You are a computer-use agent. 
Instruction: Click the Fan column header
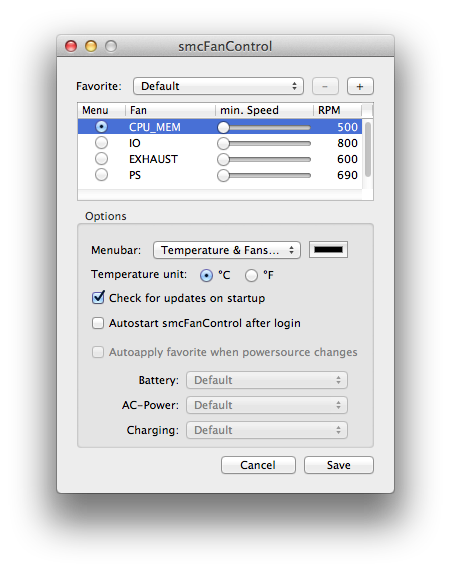click(x=170, y=110)
